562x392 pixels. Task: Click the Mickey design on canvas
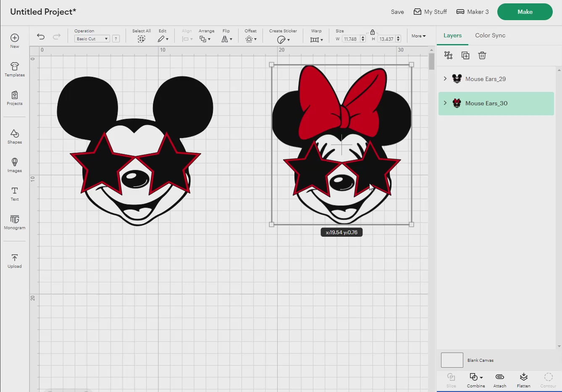click(135, 151)
